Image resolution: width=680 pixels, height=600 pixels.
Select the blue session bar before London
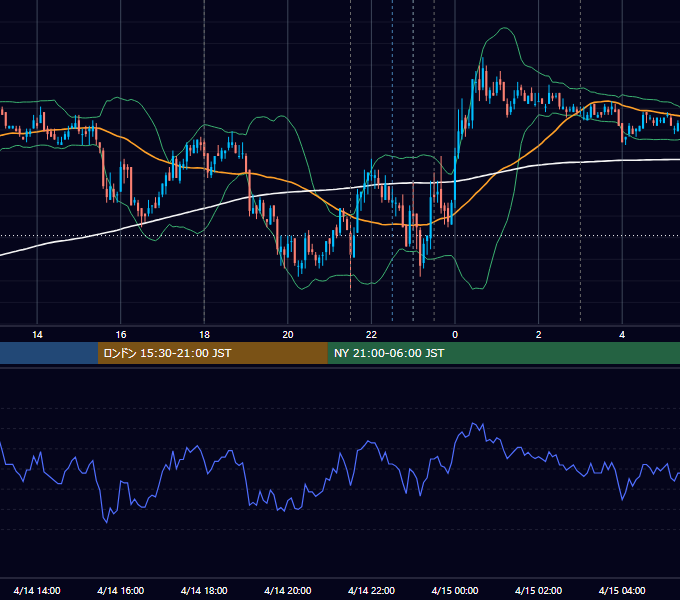tap(49, 353)
